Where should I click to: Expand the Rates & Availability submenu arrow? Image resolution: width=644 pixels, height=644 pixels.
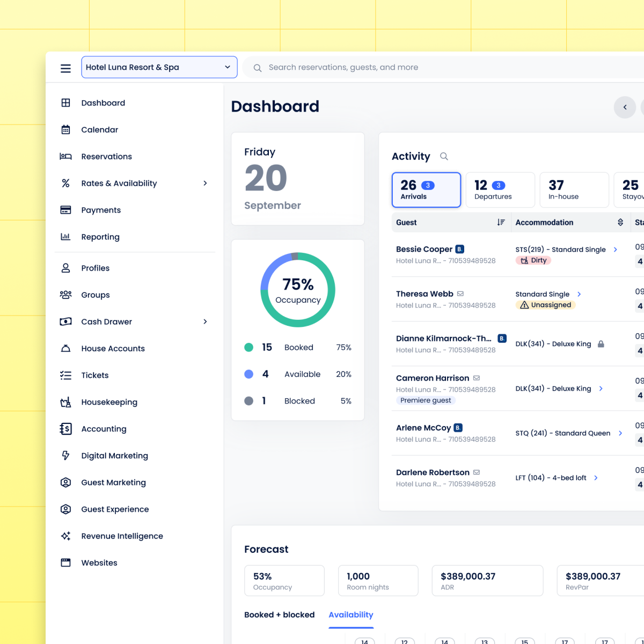tap(205, 183)
